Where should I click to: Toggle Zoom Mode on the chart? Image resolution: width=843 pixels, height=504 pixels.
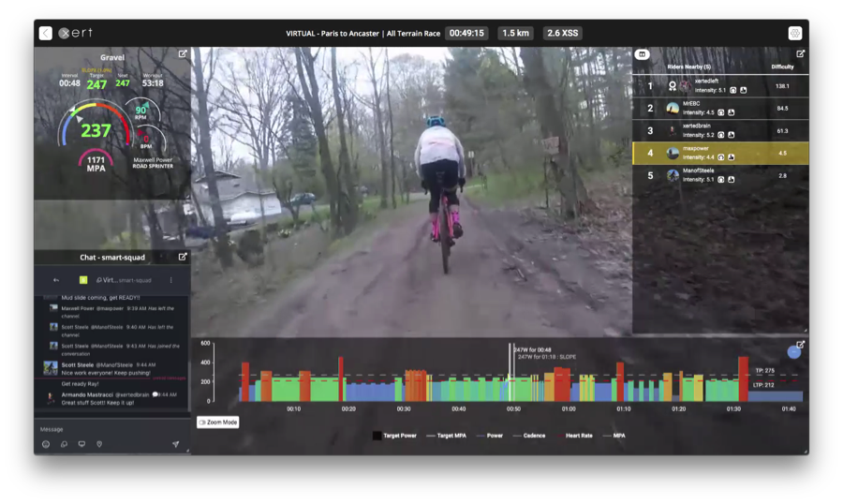218,422
